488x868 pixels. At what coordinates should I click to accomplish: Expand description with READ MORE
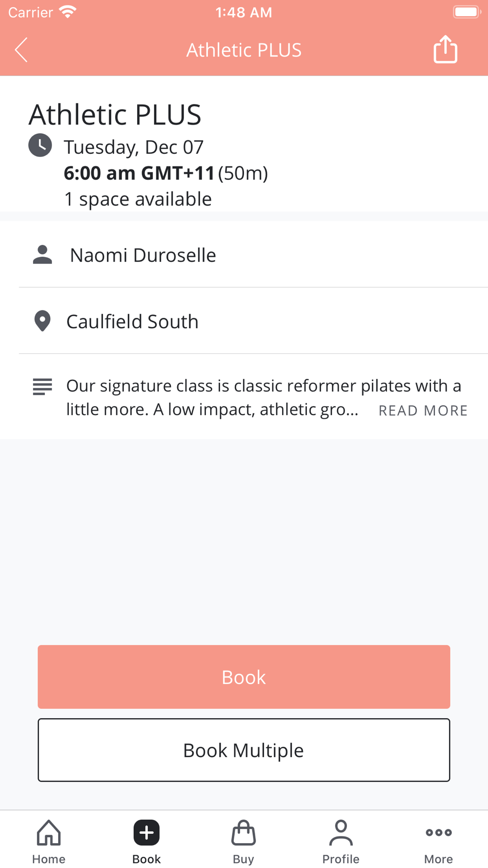423,411
